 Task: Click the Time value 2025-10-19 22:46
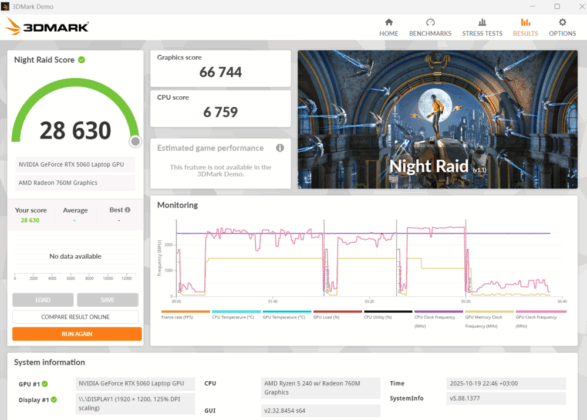506,384
